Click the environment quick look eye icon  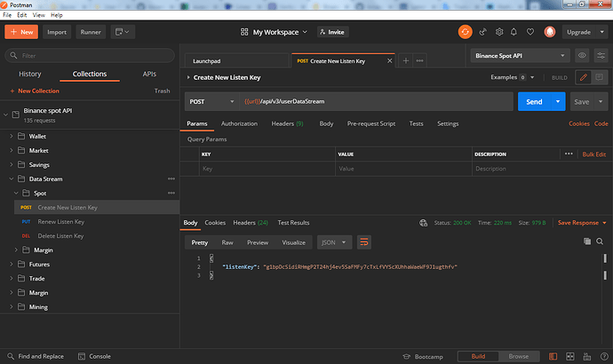(583, 55)
